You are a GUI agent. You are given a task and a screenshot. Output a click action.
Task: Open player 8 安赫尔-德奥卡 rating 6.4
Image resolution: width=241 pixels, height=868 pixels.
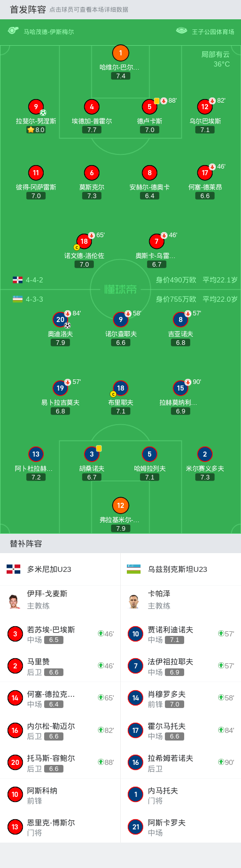coord(150,196)
